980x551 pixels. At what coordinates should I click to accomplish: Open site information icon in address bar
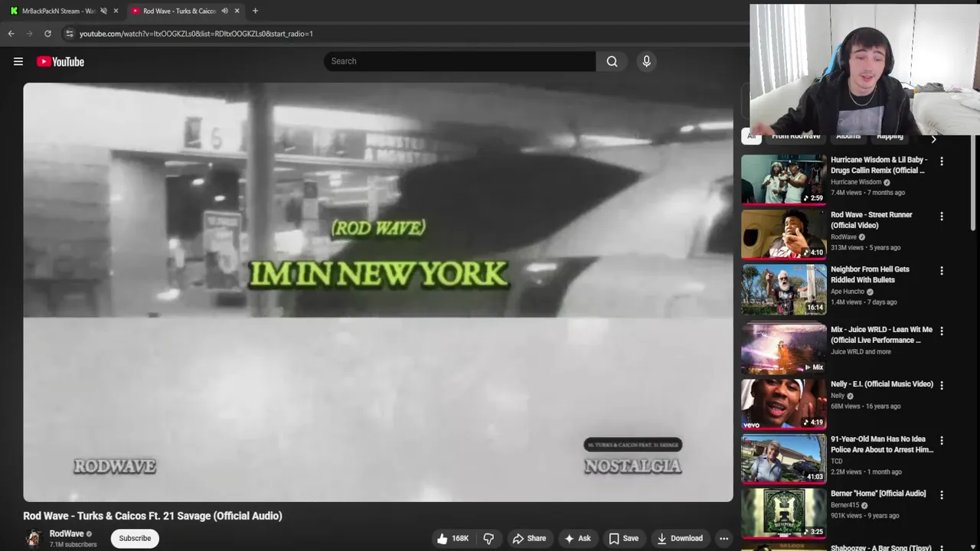pos(69,34)
